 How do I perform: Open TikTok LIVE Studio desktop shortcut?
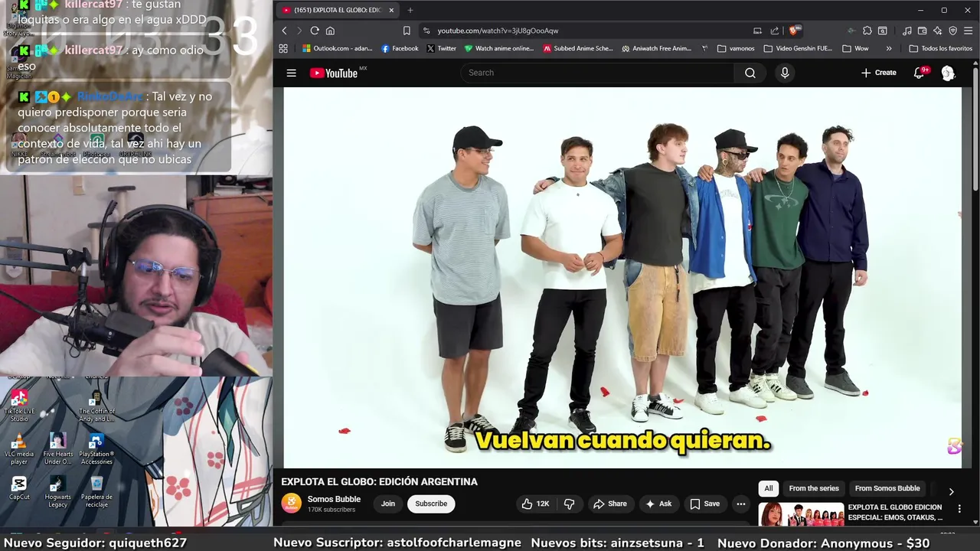click(x=19, y=406)
